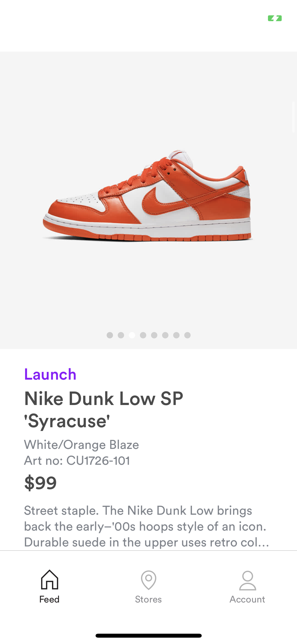Jump to the fifth carousel dot
This screenshot has width=297, height=644.
point(154,335)
